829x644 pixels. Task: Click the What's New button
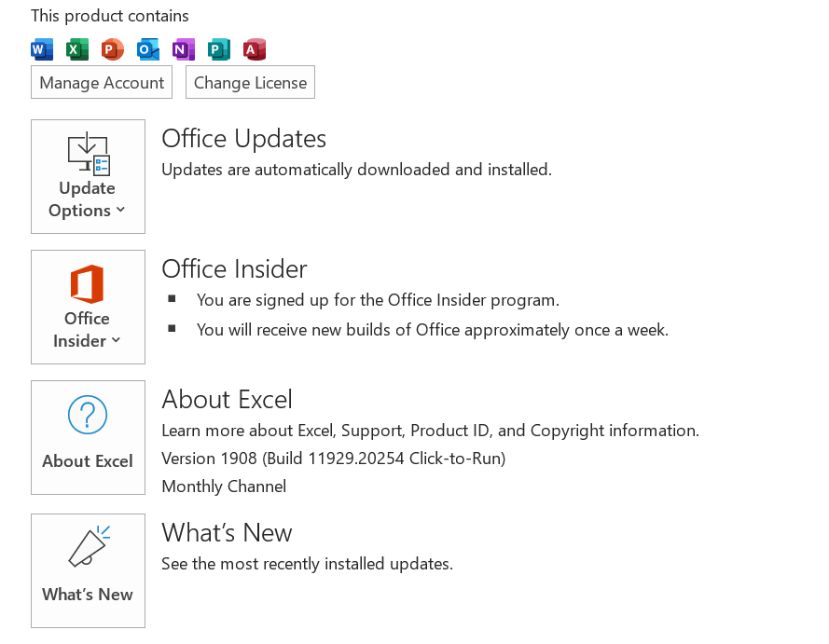click(x=88, y=570)
